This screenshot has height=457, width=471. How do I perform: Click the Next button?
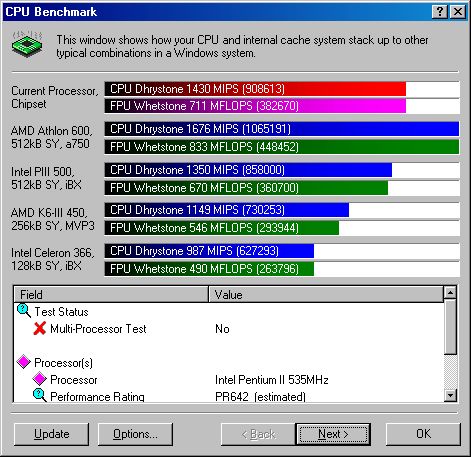(x=333, y=434)
